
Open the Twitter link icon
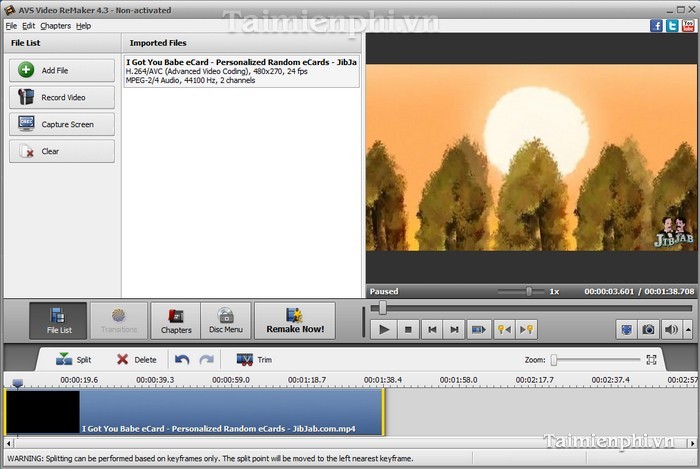coord(672,25)
